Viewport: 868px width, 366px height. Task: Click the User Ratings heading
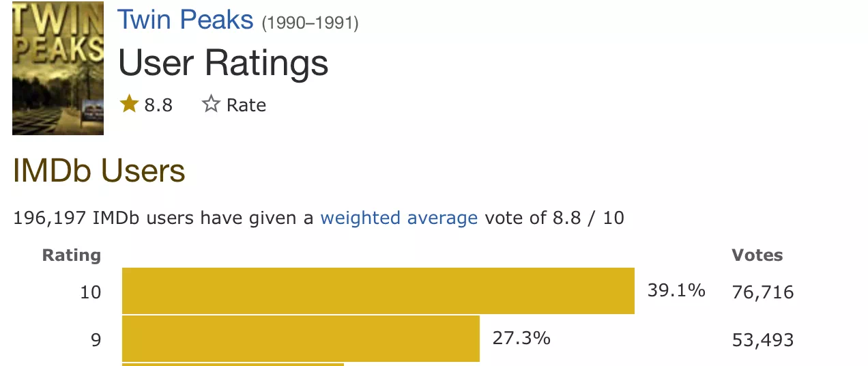[223, 63]
